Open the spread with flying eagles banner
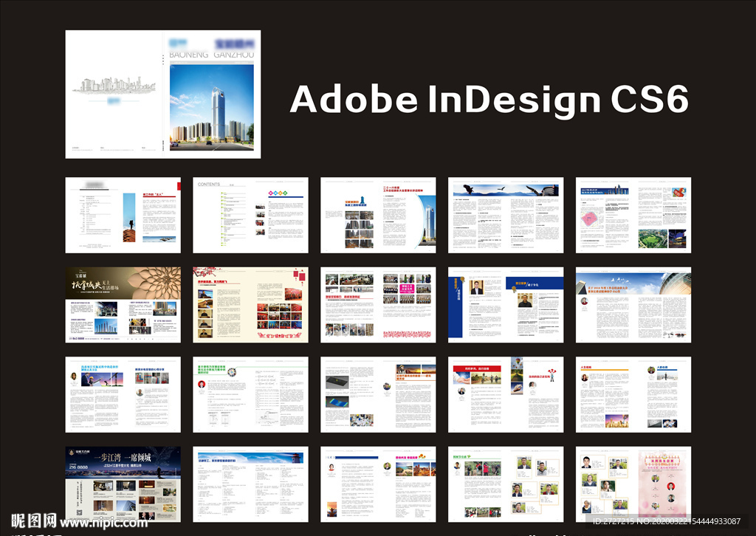This screenshot has width=756, height=536. point(506,215)
